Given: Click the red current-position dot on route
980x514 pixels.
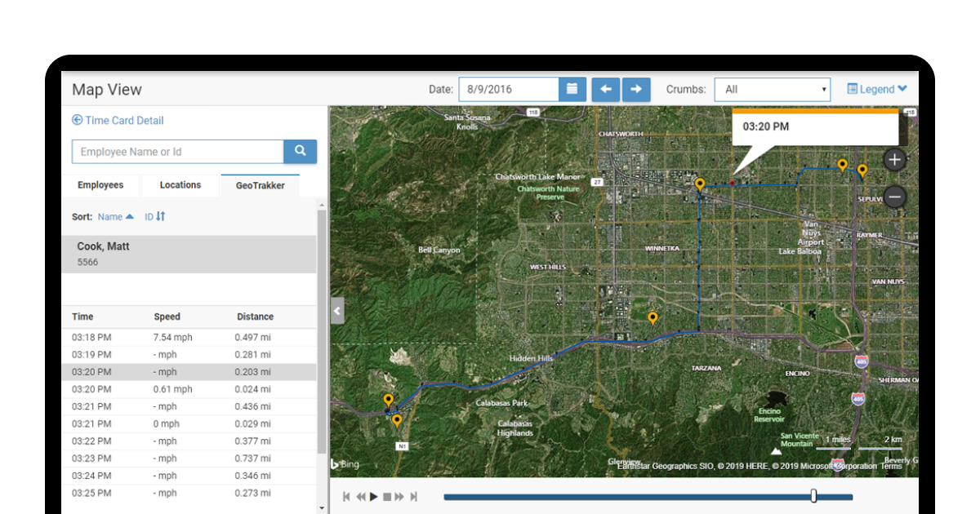Looking at the screenshot, I should (733, 184).
